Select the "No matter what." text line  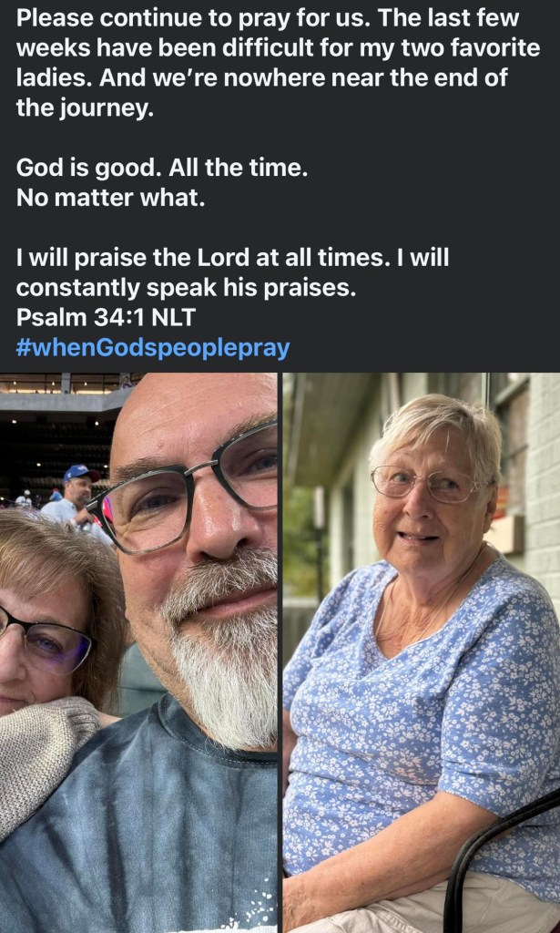tap(111, 197)
